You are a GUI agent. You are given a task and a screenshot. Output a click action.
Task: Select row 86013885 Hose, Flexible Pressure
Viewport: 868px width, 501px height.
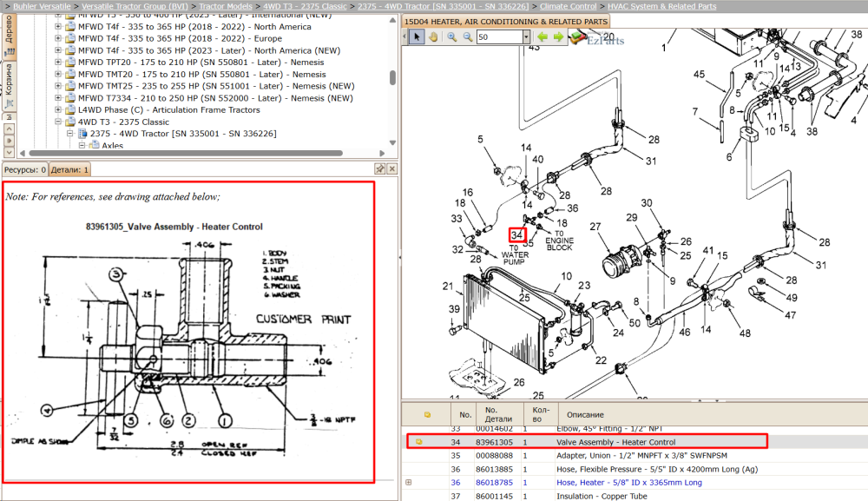coord(635,469)
